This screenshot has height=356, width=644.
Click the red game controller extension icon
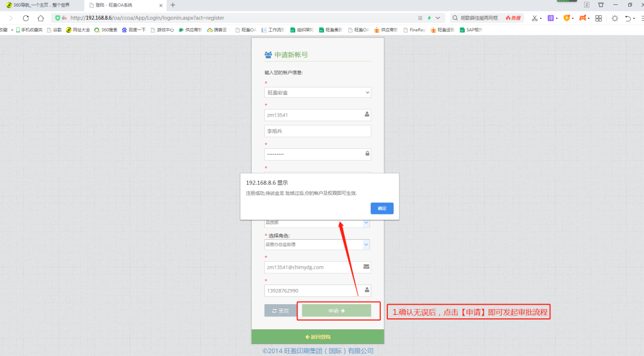[x=583, y=18]
